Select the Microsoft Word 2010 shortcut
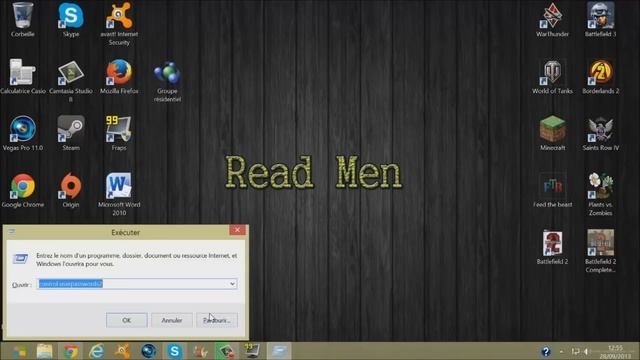The height and width of the screenshot is (360, 640). pyautogui.click(x=119, y=194)
